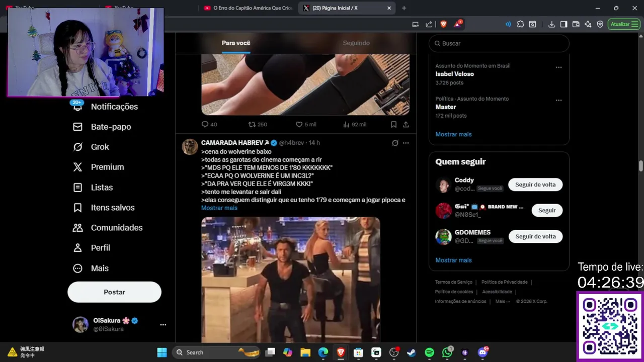The width and height of the screenshot is (644, 362).
Task: Click the taskbar Search box
Action: [x=216, y=352]
